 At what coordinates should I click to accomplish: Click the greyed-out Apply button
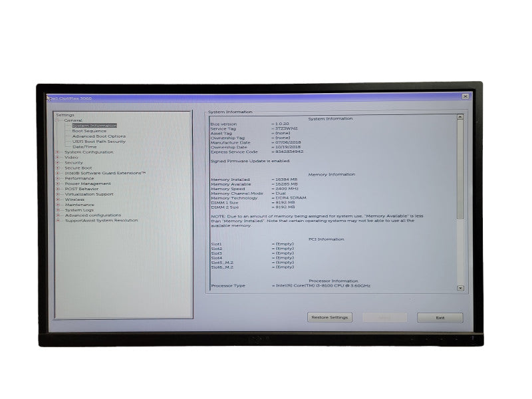pos(384,318)
